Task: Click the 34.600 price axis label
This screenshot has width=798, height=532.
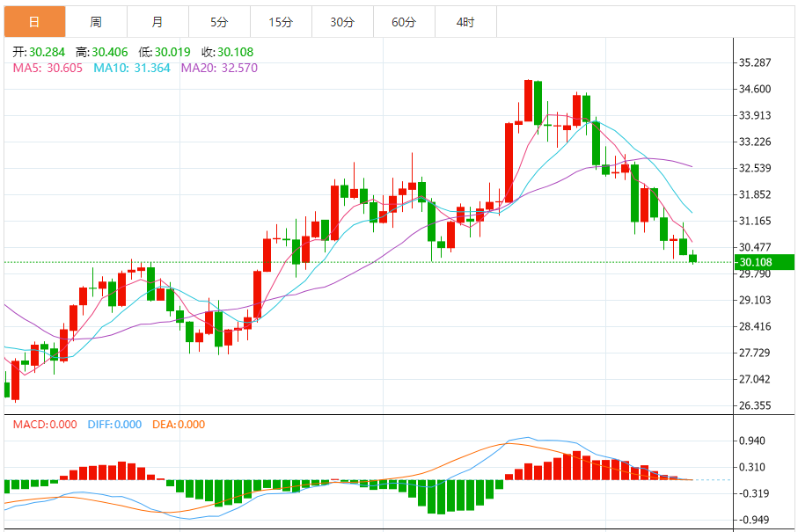Action: [755, 89]
